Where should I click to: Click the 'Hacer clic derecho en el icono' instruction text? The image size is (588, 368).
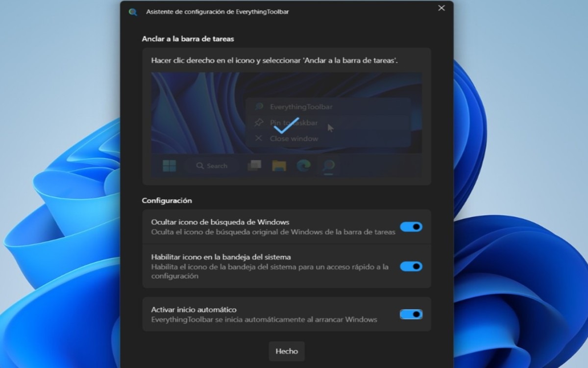click(x=274, y=61)
